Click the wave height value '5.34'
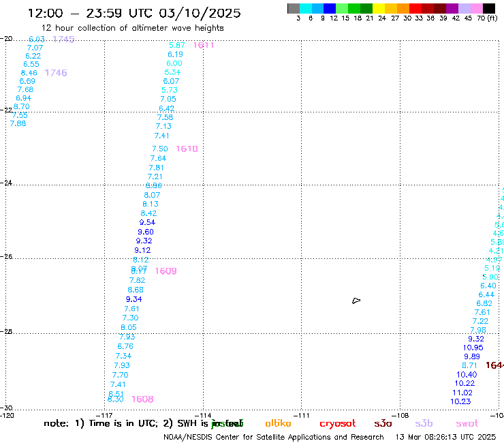The width and height of the screenshot is (504, 443). (x=172, y=72)
